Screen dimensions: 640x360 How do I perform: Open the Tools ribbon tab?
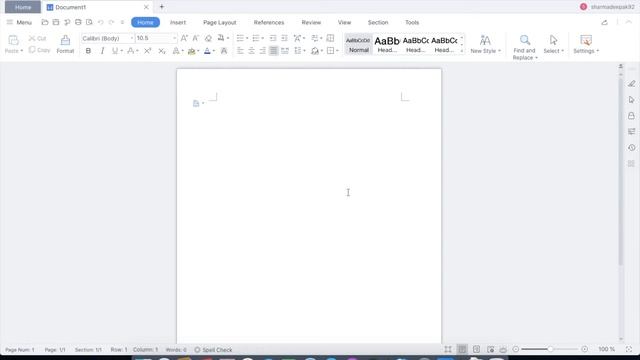pyautogui.click(x=412, y=22)
